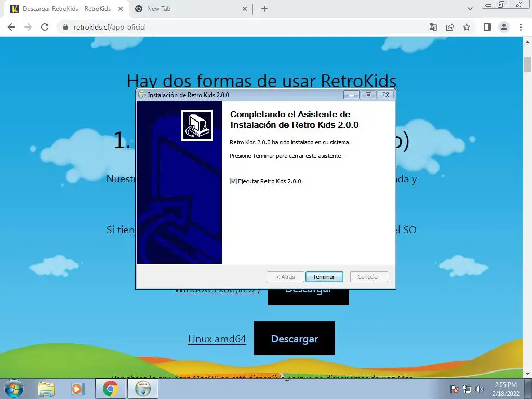The height and width of the screenshot is (399, 532).
Task: Click the Atrás button in installer
Action: tap(285, 277)
